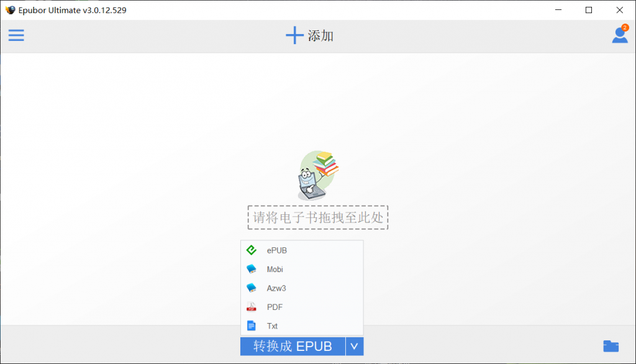The image size is (636, 364).
Task: Choose Azw3 as the output format
Action: 276,288
